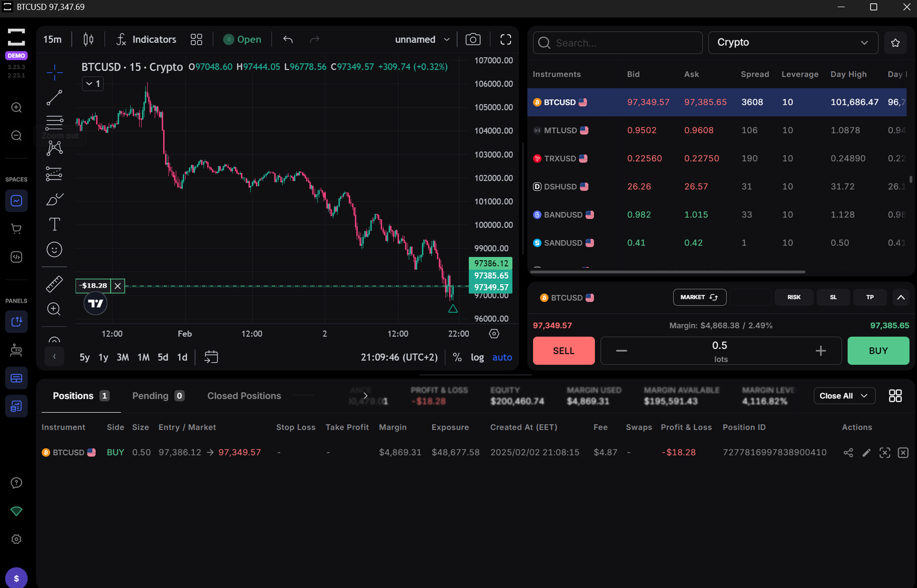Expand account stats with right chevron
The width and height of the screenshot is (917, 588).
click(365, 396)
